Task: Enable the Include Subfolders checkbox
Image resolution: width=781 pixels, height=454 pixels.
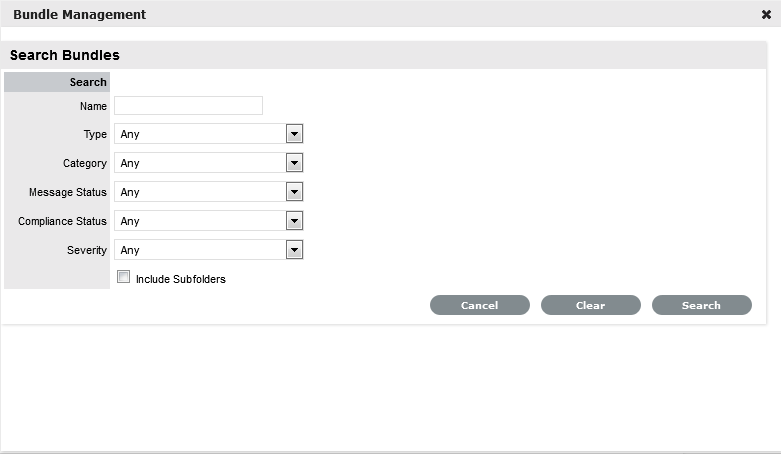Action: [124, 278]
